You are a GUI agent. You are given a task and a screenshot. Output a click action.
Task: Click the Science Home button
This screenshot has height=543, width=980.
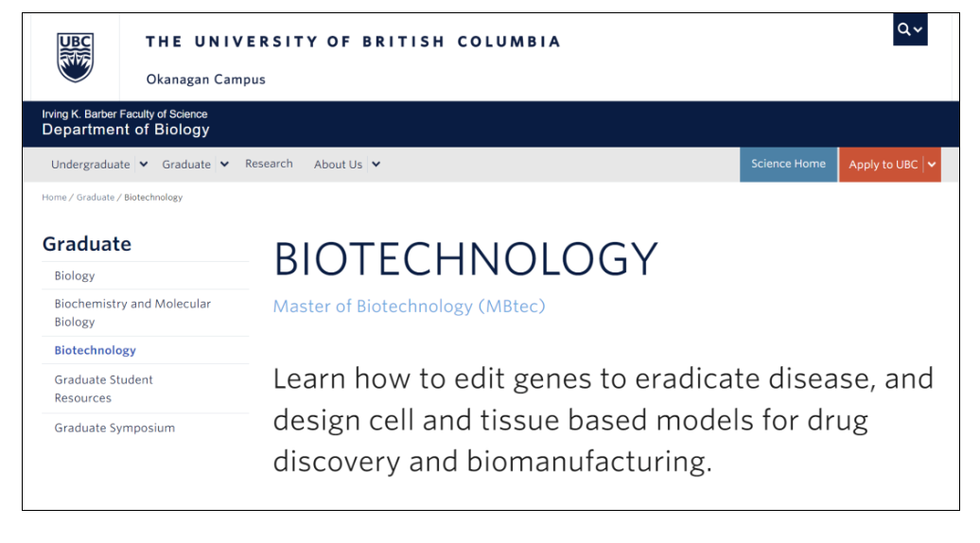[788, 164]
